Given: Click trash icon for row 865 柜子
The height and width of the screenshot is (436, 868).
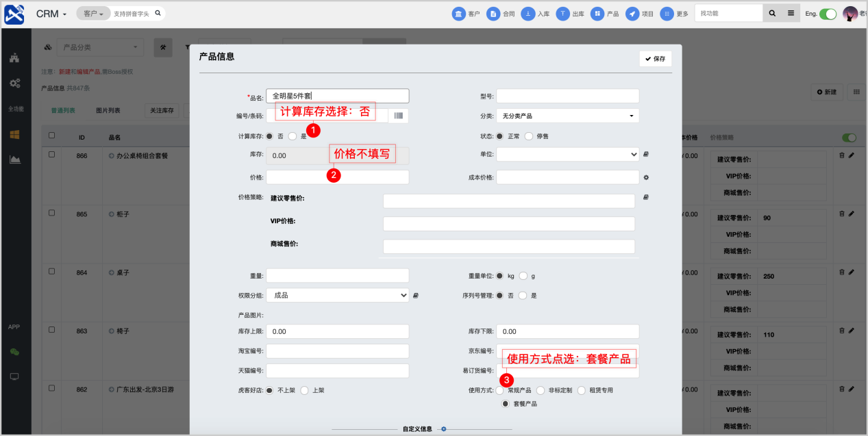Looking at the screenshot, I should pyautogui.click(x=842, y=214).
